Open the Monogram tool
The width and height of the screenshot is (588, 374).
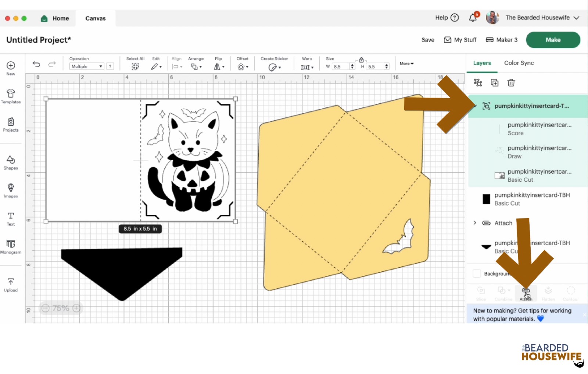tap(11, 246)
